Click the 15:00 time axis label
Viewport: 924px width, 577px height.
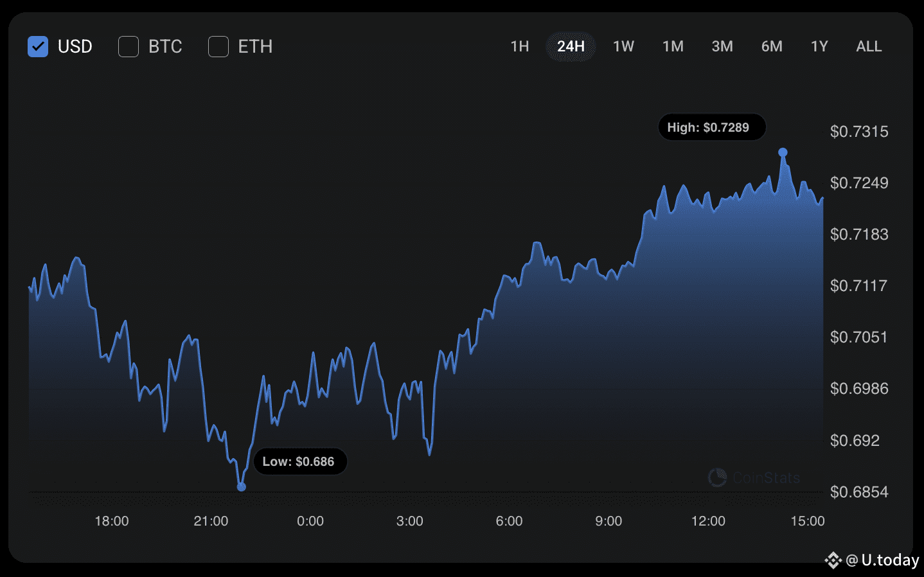point(808,521)
